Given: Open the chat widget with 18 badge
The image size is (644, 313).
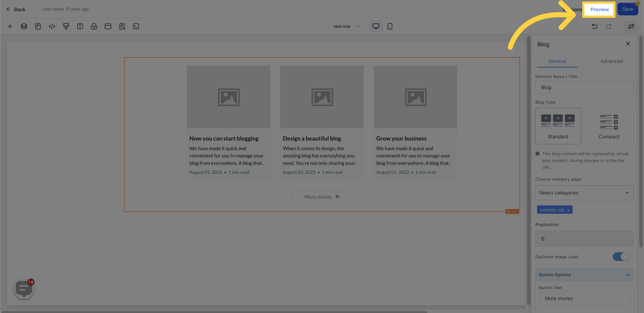Looking at the screenshot, I should [x=24, y=289].
